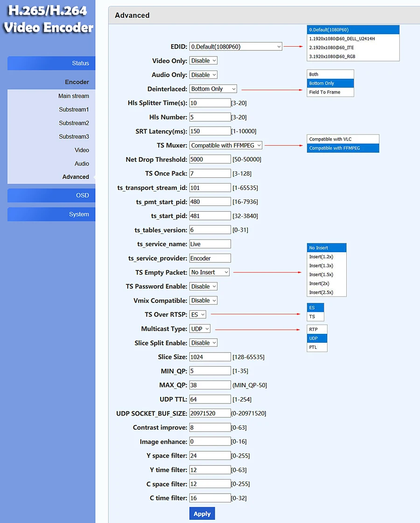Focus the ts_transport_stream_id field
Image resolution: width=420 pixels, height=523 pixels.
click(x=210, y=188)
